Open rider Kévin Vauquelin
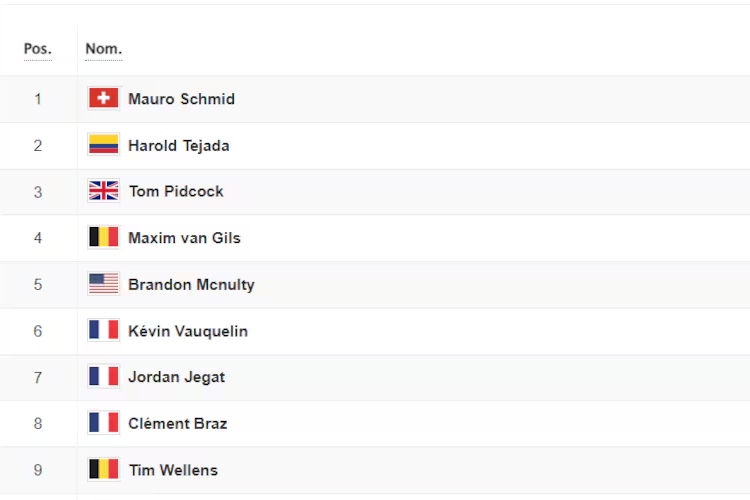The height and width of the screenshot is (500, 750). (188, 331)
